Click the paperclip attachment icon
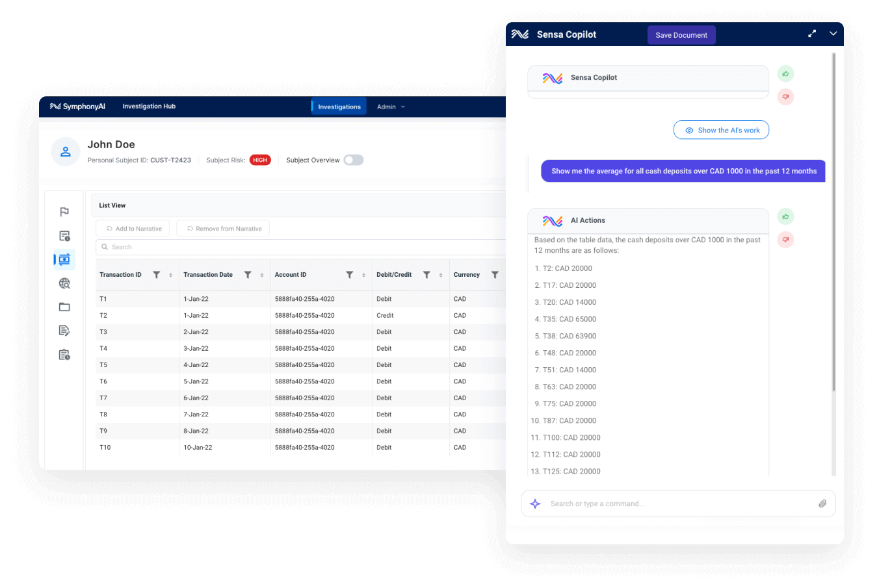This screenshot has width=877, height=588. 822,504
